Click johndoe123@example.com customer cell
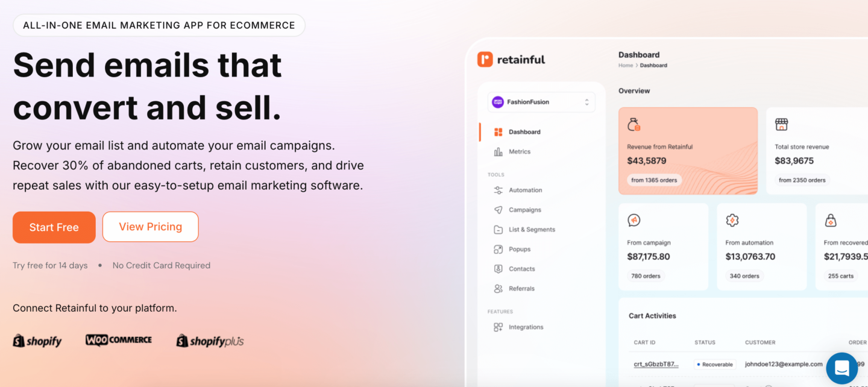868x387 pixels. [784, 364]
